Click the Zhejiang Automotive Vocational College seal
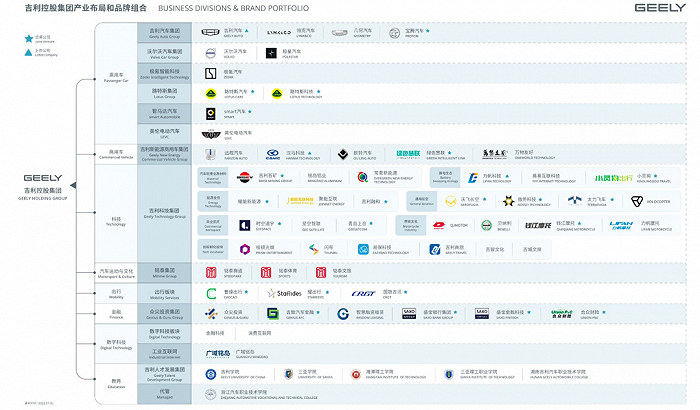The height and width of the screenshot is (410, 700). coord(210,394)
